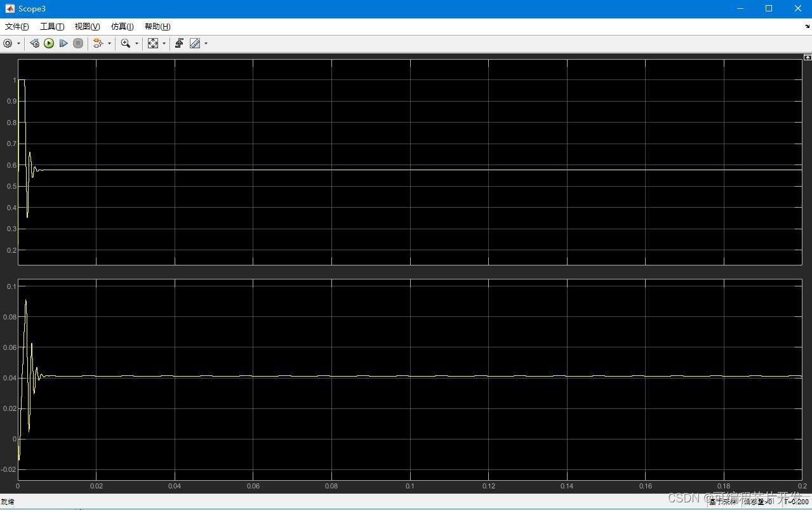The height and width of the screenshot is (510, 812).
Task: Minimize the Scope3 window
Action: [740, 8]
